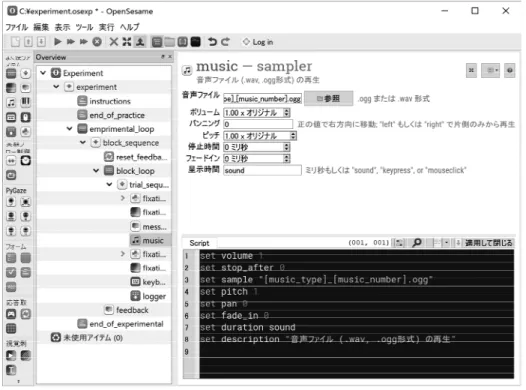Click the help icon at the panel's top-right corner

[x=510, y=70]
